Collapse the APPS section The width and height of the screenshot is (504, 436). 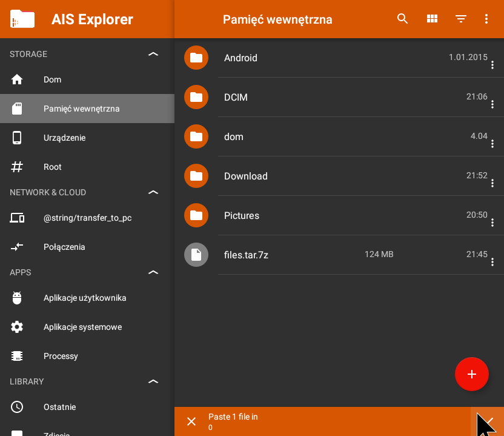[x=153, y=272]
